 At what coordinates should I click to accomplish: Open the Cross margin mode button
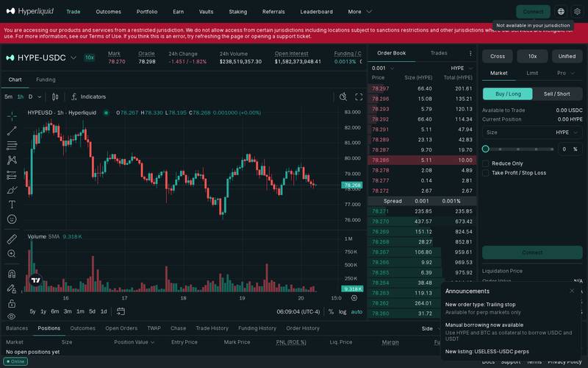pos(498,57)
